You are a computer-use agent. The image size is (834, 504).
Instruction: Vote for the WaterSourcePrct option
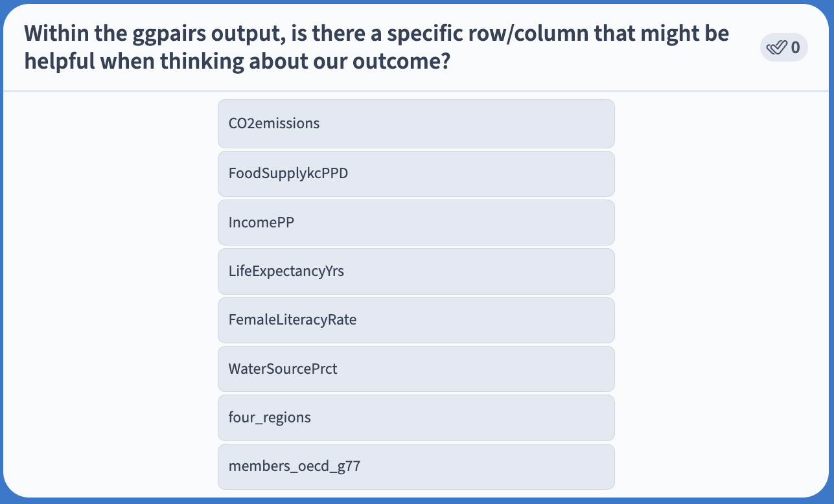(416, 369)
